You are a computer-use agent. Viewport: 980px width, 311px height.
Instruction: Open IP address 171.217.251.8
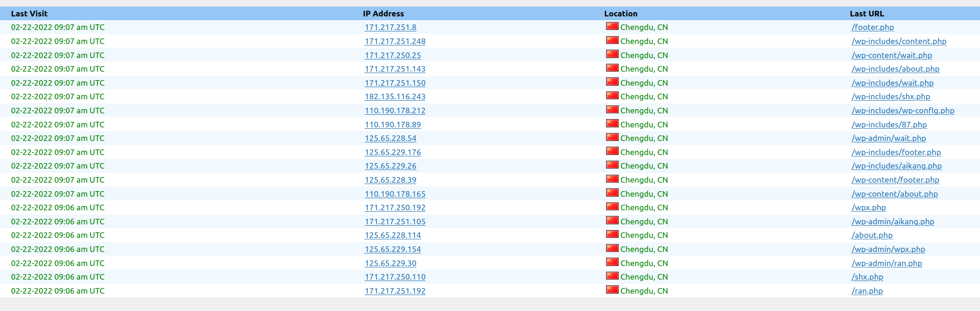click(x=390, y=27)
